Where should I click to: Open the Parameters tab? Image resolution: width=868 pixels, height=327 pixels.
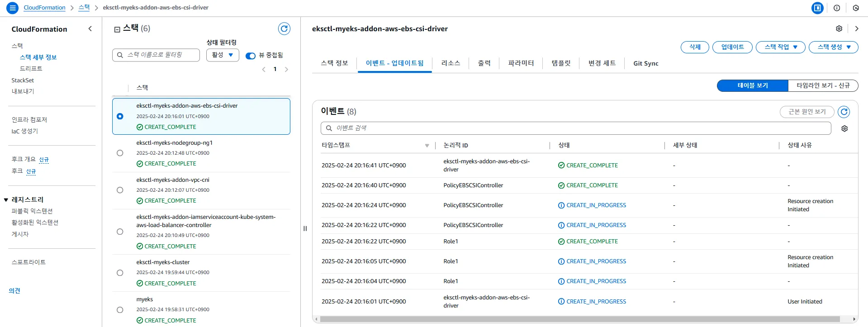click(x=521, y=63)
